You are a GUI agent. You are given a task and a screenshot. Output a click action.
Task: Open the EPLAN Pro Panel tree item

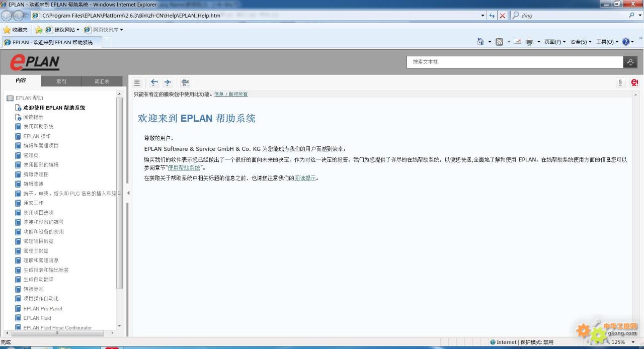[43, 308]
